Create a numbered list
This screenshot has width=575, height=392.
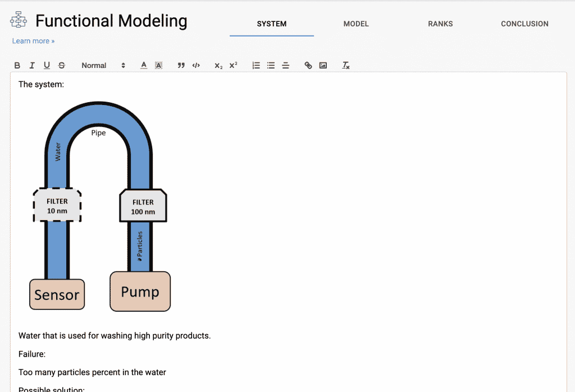[x=256, y=65]
